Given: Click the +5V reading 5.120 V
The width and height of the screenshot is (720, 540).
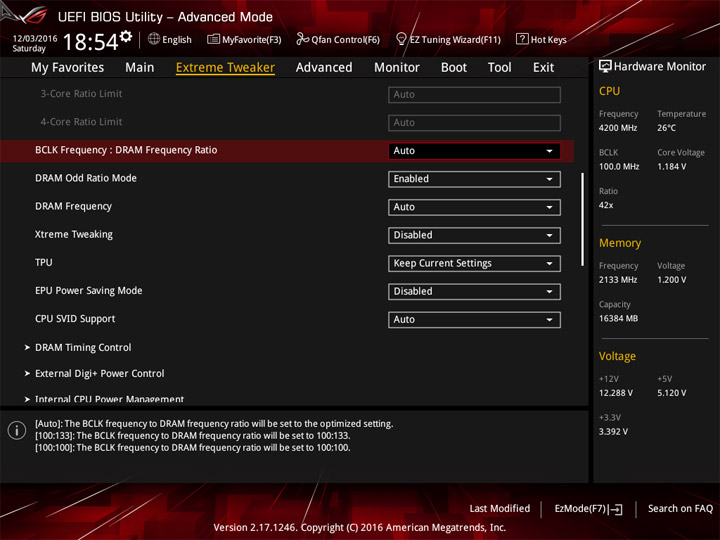Looking at the screenshot, I should coord(671,393).
